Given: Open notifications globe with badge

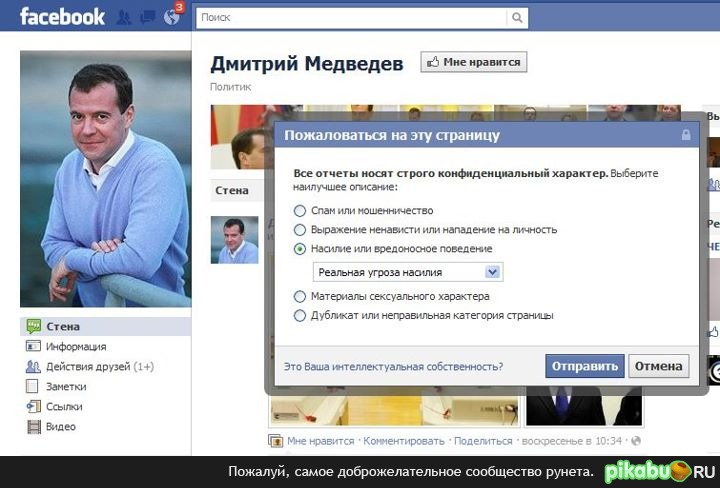Looking at the screenshot, I should 172,16.
